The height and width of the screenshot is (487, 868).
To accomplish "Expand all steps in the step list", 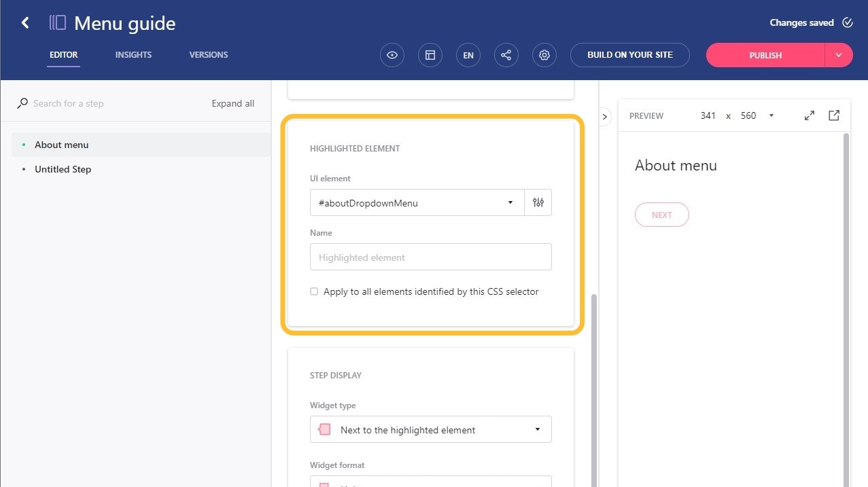I will tap(232, 103).
